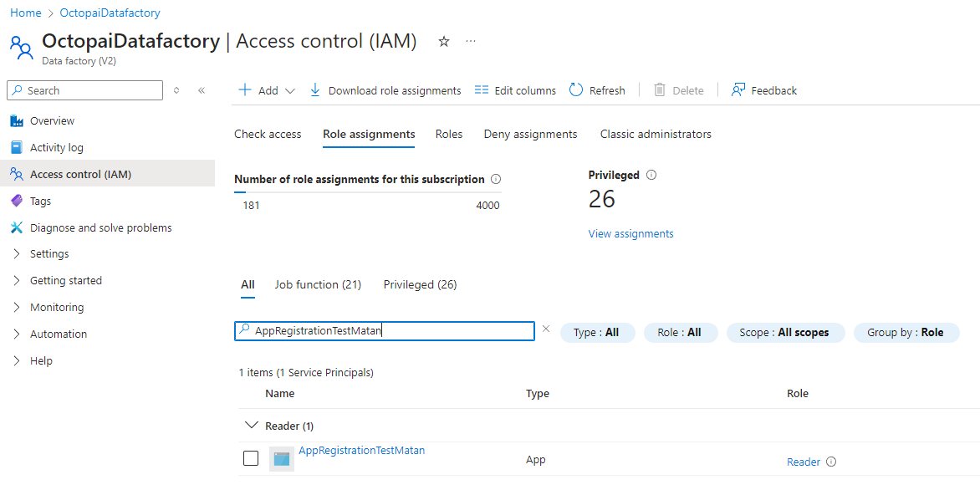Click the role assignments search field
Image resolution: width=980 pixels, height=490 pixels.
pos(391,331)
